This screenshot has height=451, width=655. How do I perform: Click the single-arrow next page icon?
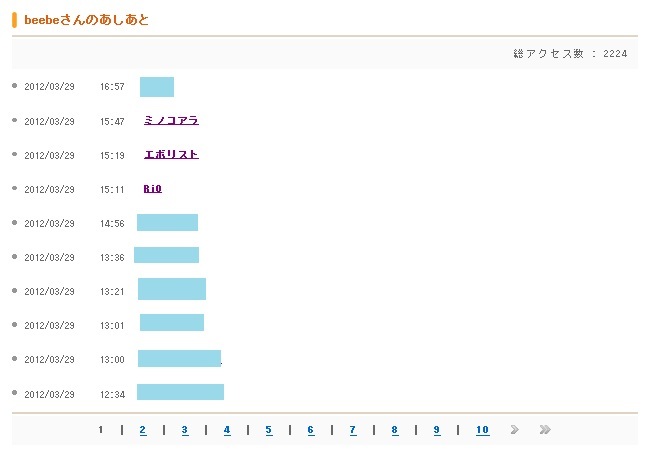point(514,430)
